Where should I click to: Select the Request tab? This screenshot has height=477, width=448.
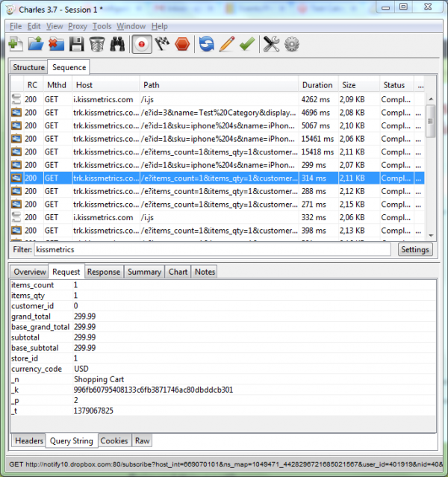(x=66, y=272)
